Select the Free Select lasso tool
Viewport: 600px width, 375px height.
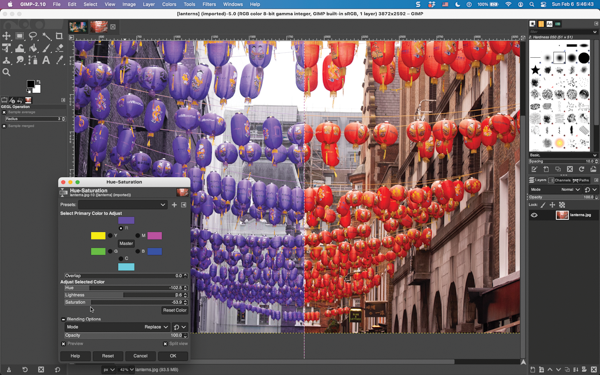[x=33, y=36]
